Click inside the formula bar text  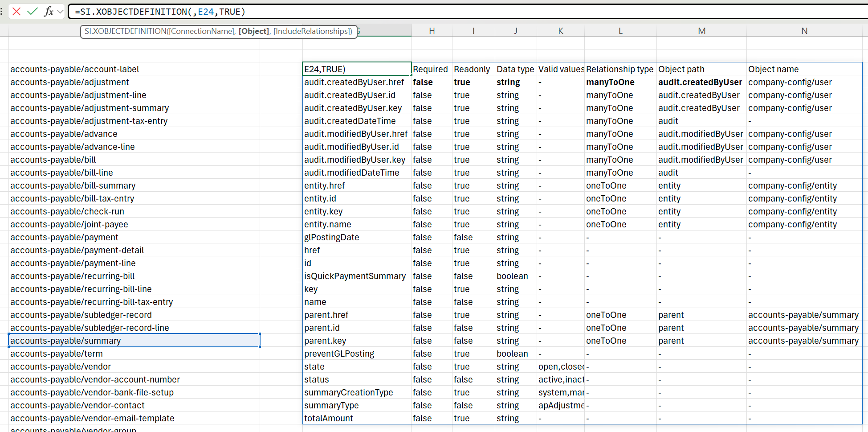pos(468,12)
